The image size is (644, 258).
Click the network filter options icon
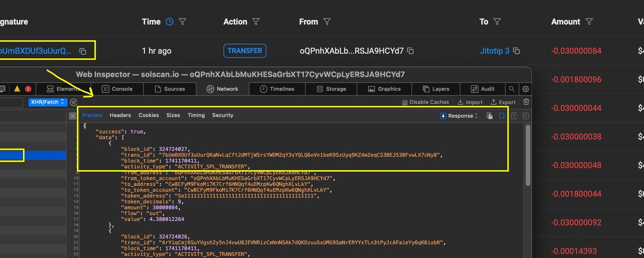74,102
